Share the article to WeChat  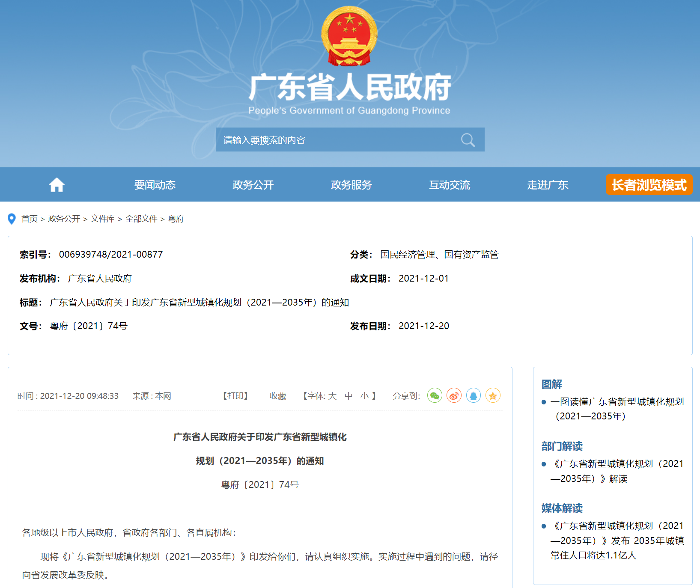(435, 395)
